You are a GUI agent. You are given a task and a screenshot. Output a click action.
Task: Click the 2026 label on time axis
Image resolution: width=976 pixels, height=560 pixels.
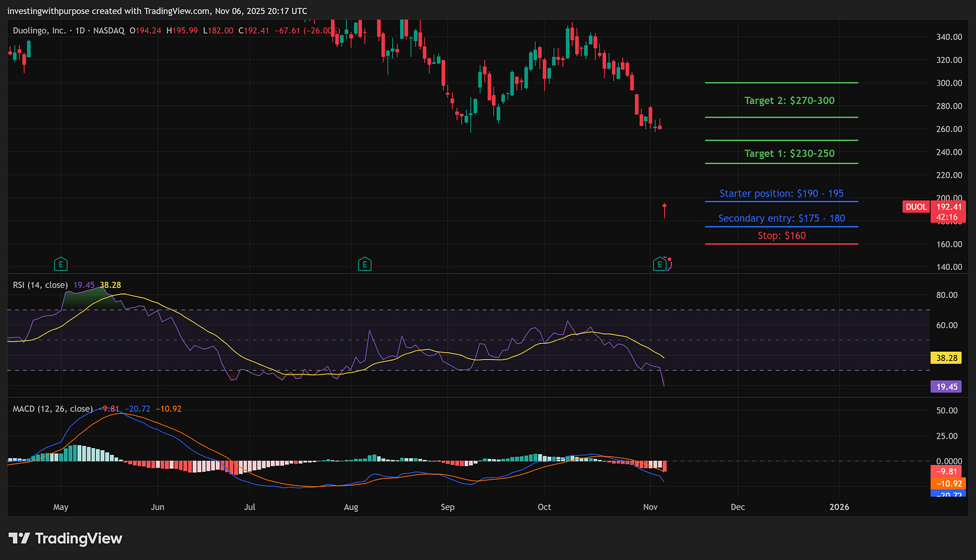pos(839,507)
